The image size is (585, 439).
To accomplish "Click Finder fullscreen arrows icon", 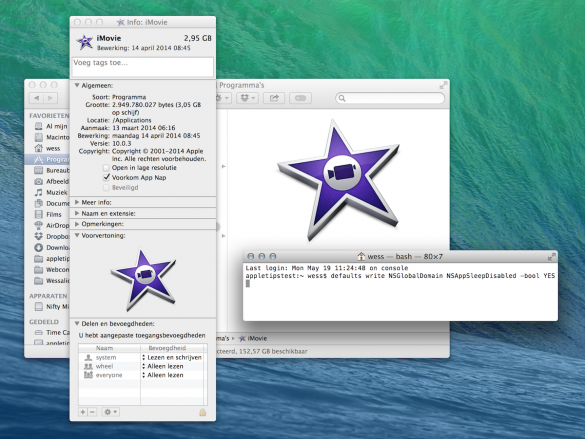I will point(442,85).
